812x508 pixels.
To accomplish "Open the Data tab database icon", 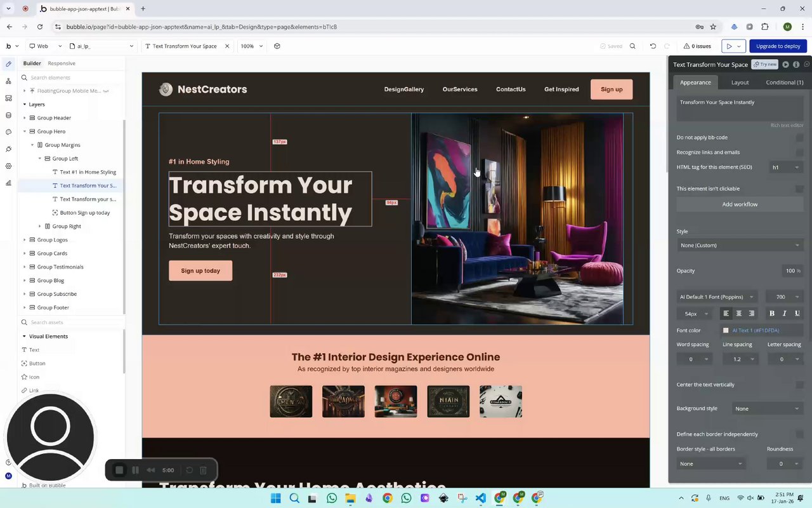I will (x=8, y=115).
